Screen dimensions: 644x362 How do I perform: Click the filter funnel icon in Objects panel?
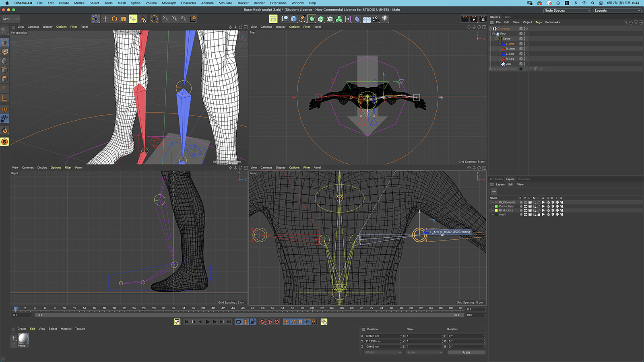[636, 23]
